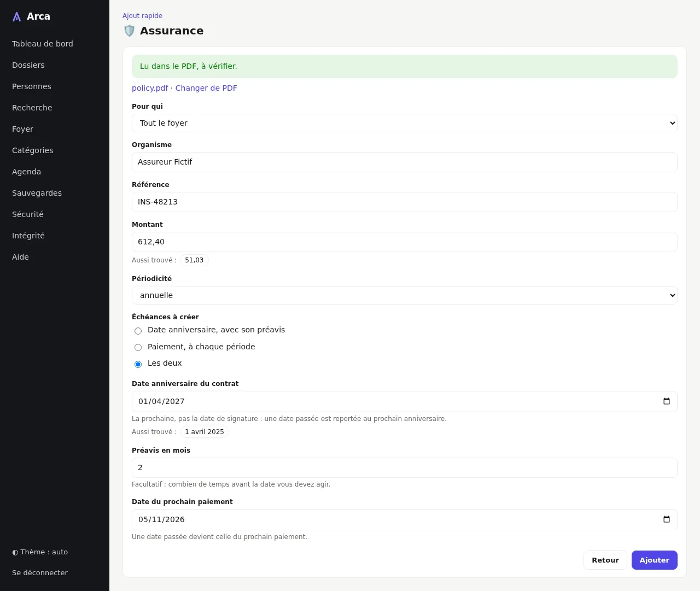Open Recherche page

tap(32, 108)
